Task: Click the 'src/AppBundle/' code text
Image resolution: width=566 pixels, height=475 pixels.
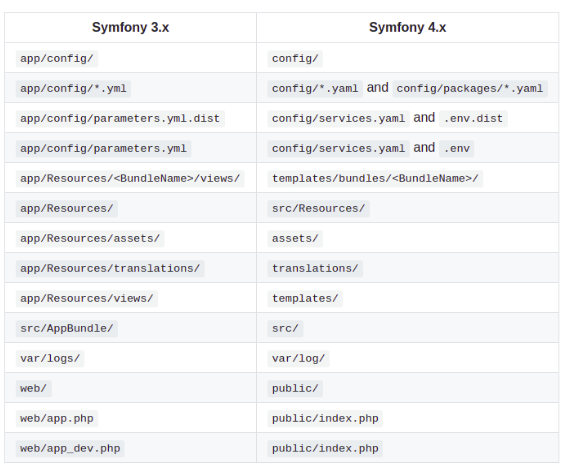Action: coord(67,328)
